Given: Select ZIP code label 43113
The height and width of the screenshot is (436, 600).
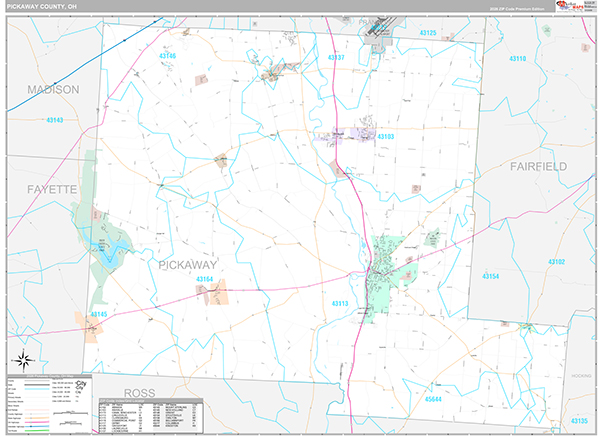Looking at the screenshot, I should (x=340, y=304).
